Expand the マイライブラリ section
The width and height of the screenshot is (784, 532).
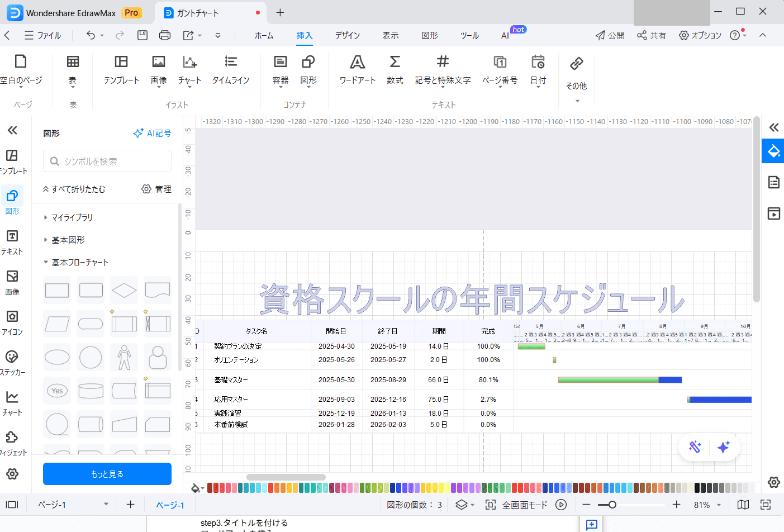(x=72, y=217)
